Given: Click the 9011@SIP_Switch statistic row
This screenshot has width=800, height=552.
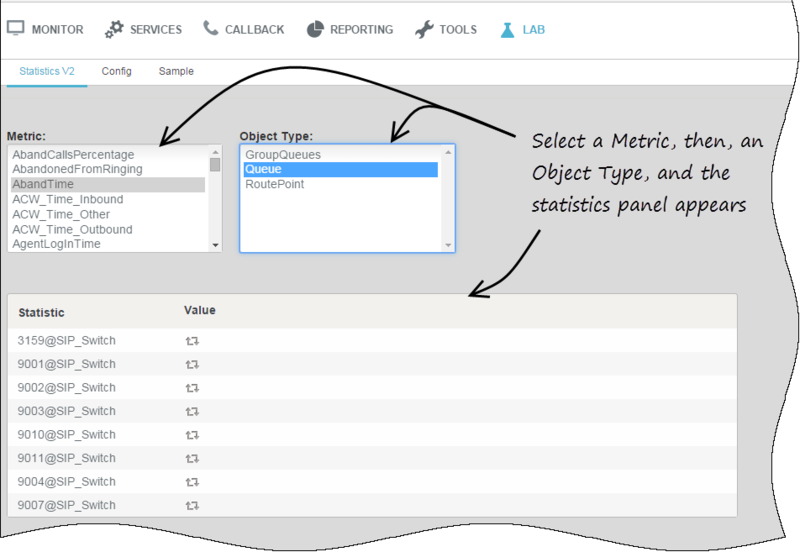Looking at the screenshot, I should tap(372, 458).
